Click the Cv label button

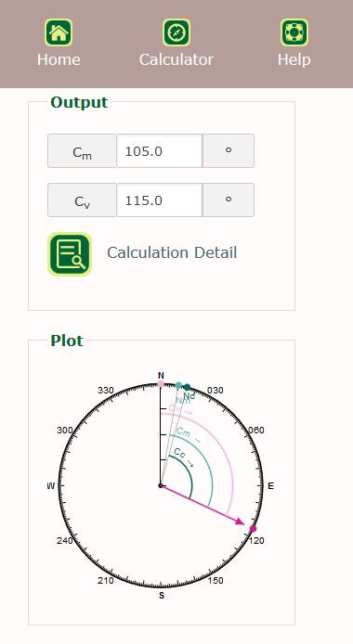82,200
